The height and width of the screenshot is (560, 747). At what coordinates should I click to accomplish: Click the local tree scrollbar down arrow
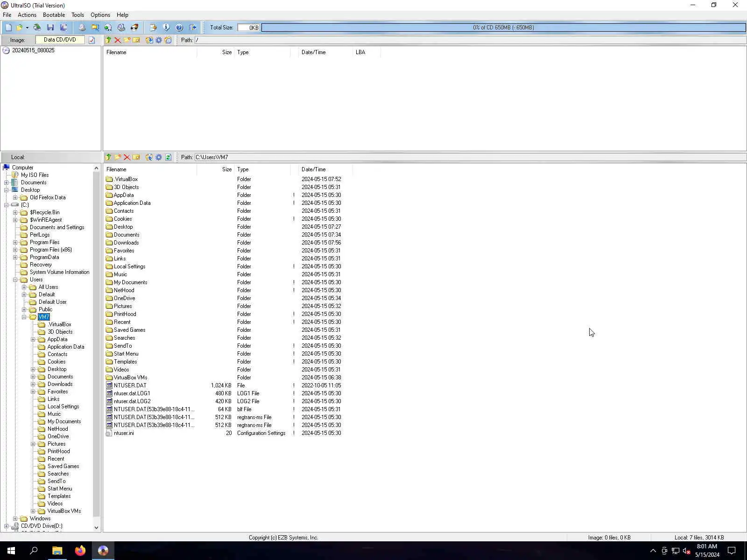[x=97, y=528]
